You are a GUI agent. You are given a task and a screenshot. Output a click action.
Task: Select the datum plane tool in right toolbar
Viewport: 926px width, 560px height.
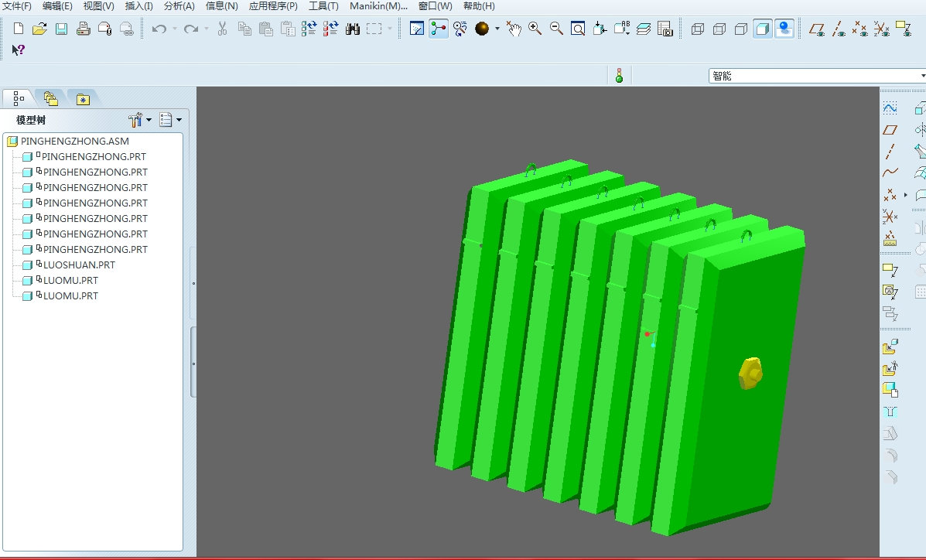[890, 130]
